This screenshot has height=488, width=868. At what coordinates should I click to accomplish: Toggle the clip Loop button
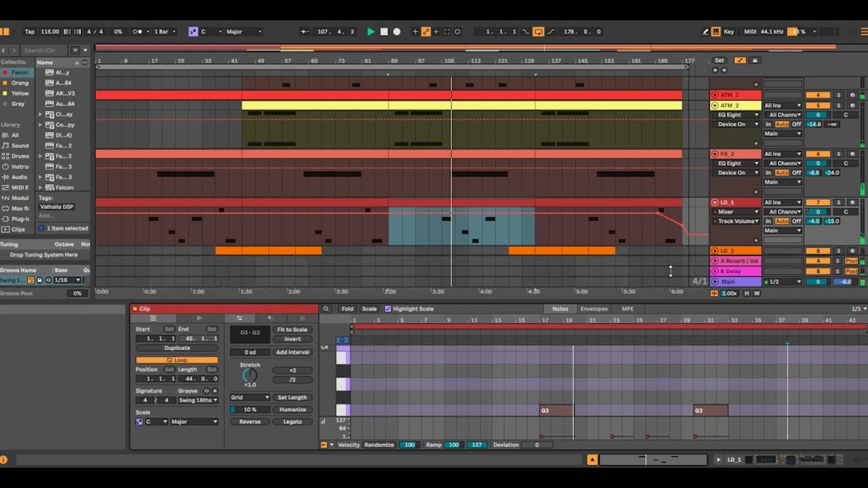[176, 360]
